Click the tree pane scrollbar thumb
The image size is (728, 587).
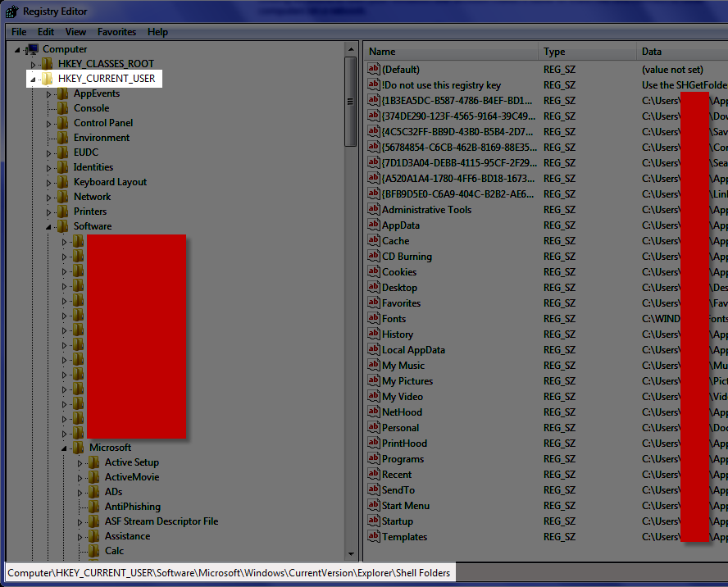coord(351,102)
